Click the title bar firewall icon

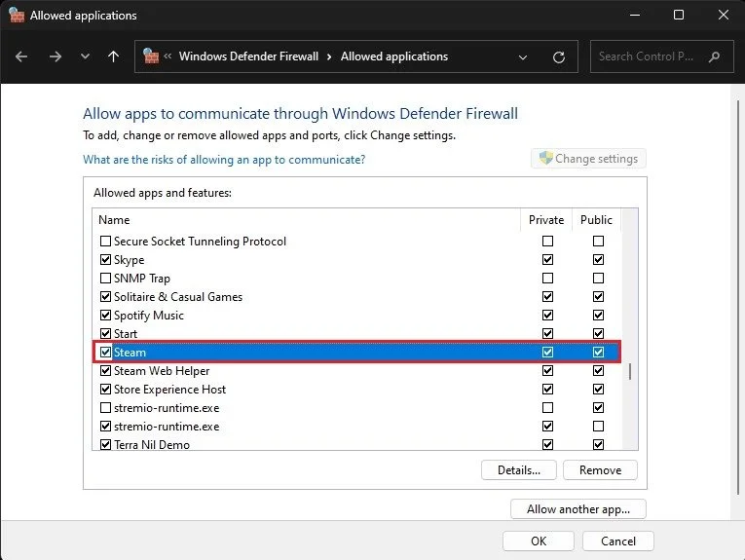point(17,16)
